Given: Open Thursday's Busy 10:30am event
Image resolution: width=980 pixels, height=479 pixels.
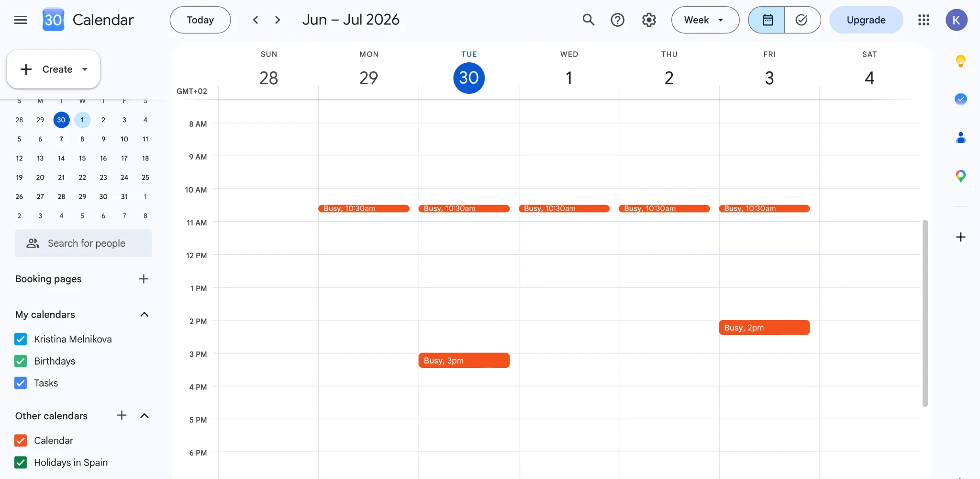Looking at the screenshot, I should (x=664, y=208).
